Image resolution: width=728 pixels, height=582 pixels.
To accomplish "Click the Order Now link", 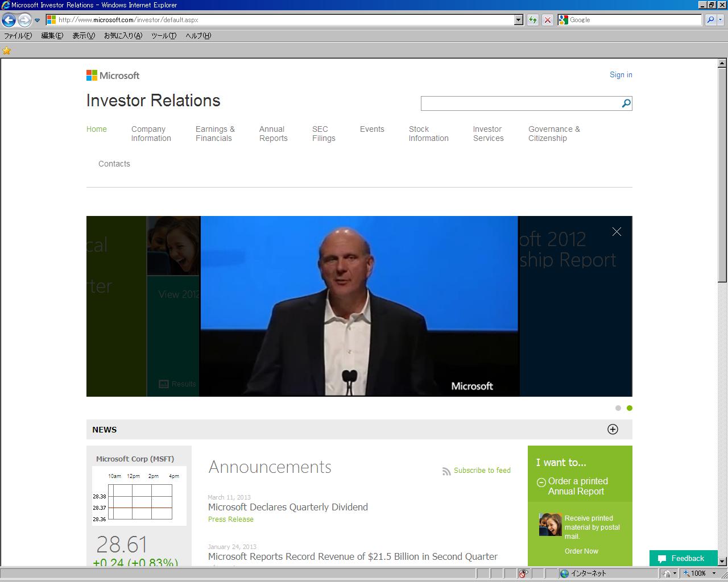I will (581, 551).
